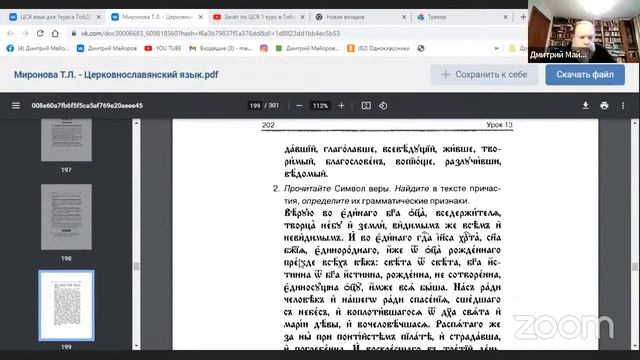Zoom out the PDF with the minus icon
The width and height of the screenshot is (640, 360).
(x=299, y=106)
